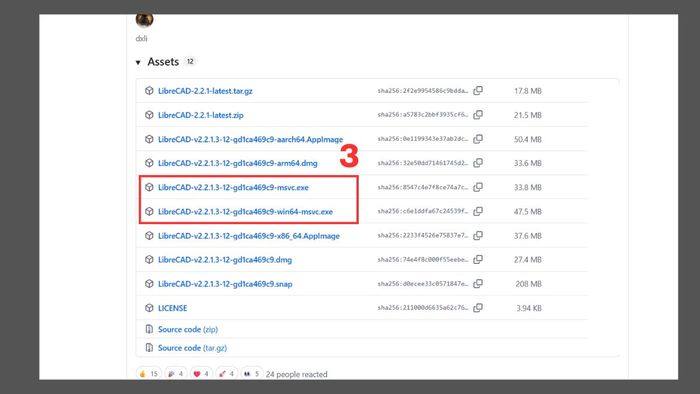The image size is (700, 394).
Task: Toggle the heart reaction
Action: pos(201,373)
